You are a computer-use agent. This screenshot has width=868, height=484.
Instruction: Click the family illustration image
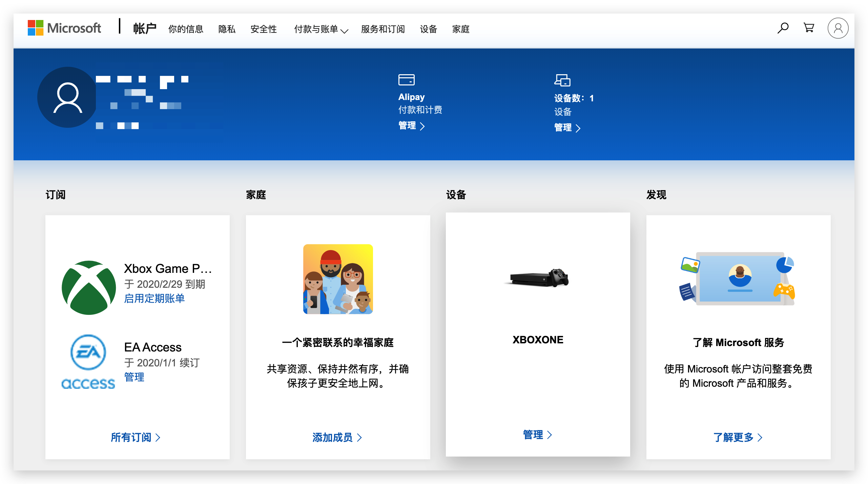click(338, 279)
